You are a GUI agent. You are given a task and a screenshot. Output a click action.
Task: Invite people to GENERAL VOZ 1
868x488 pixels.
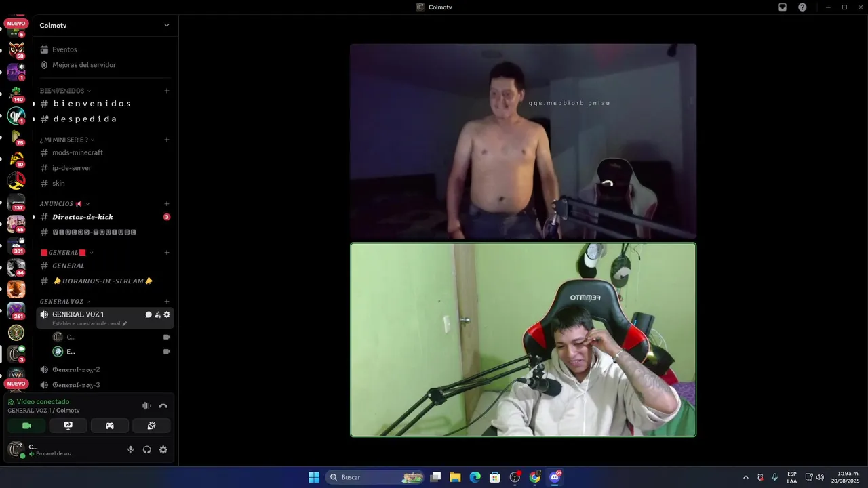[x=157, y=314]
